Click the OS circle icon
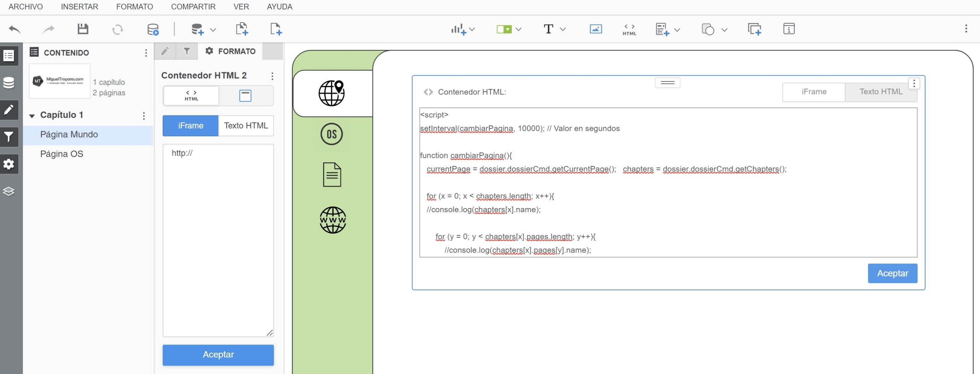 click(332, 134)
